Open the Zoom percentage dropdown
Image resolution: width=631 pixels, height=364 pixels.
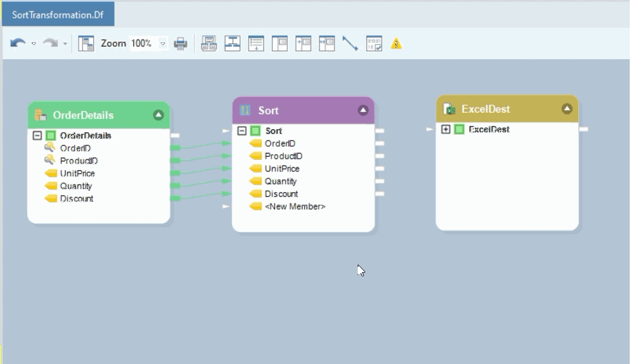point(163,43)
